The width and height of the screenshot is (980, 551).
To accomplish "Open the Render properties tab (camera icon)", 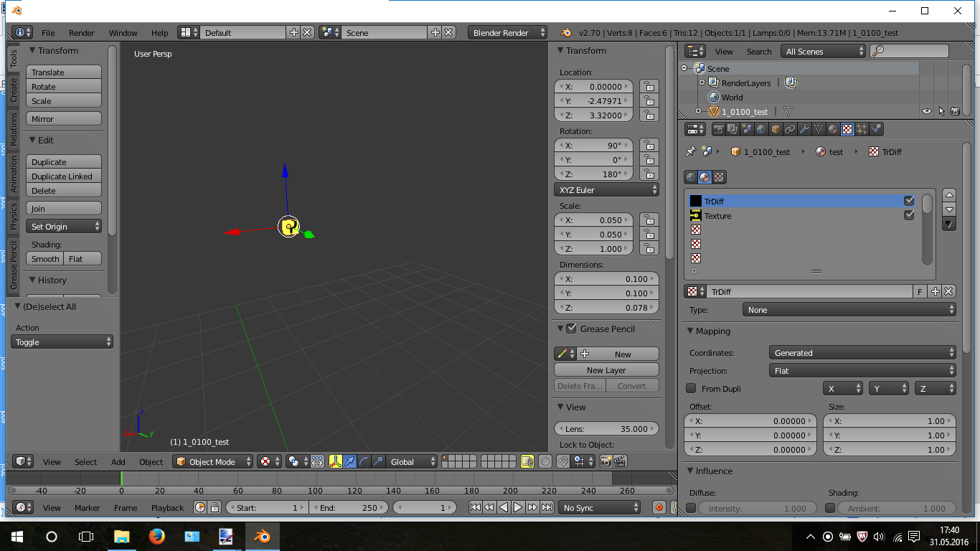I will [x=718, y=130].
